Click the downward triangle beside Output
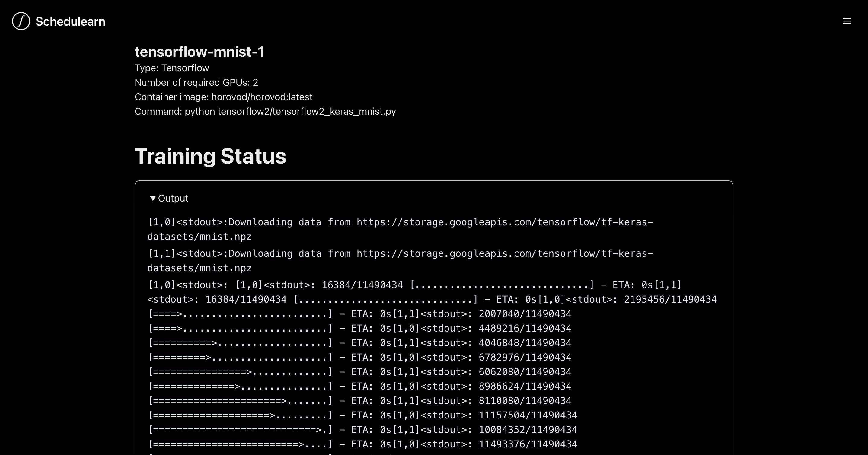The image size is (868, 455). tap(153, 198)
